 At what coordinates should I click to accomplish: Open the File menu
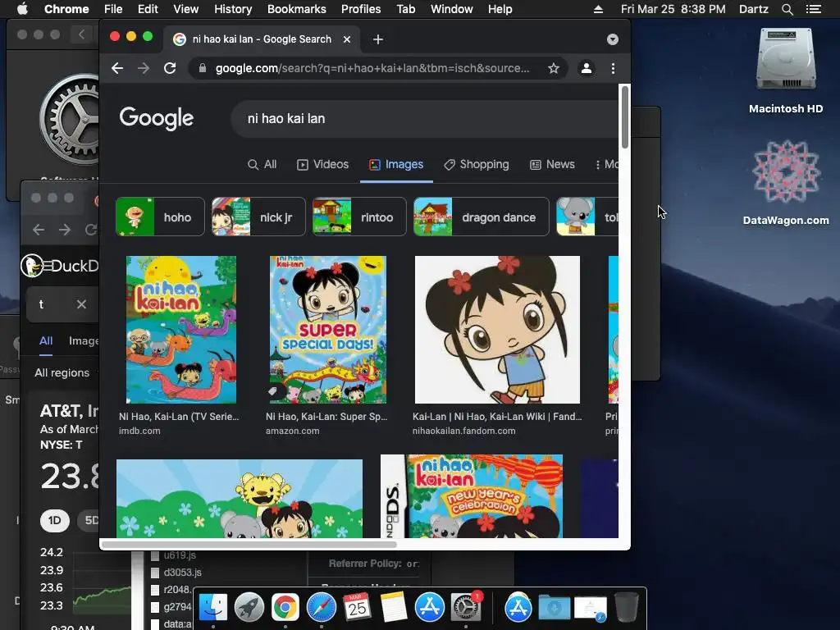[113, 9]
